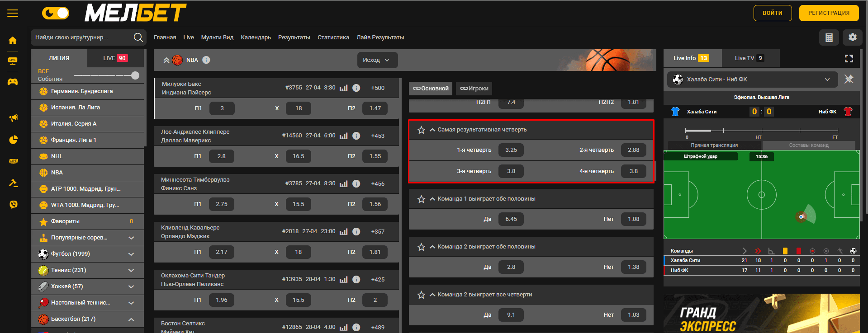Open Прямая трансляция tab

[714, 145]
